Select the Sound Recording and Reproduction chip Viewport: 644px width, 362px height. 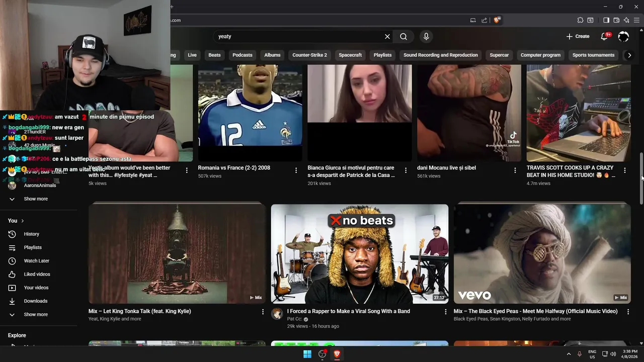point(441,55)
